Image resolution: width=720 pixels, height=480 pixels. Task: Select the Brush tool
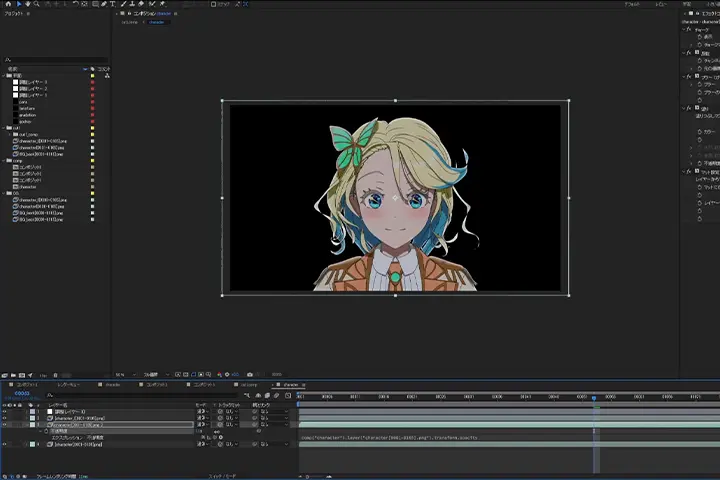(x=124, y=4)
